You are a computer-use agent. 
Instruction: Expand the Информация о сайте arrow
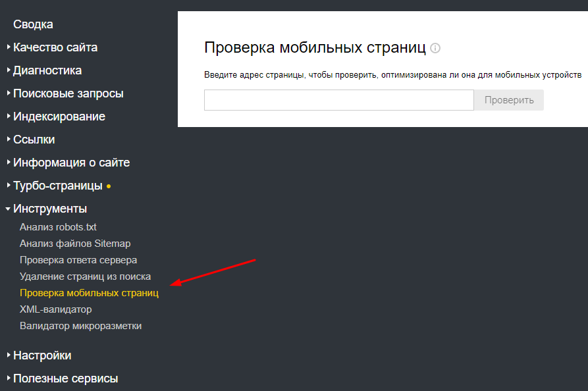[9, 162]
